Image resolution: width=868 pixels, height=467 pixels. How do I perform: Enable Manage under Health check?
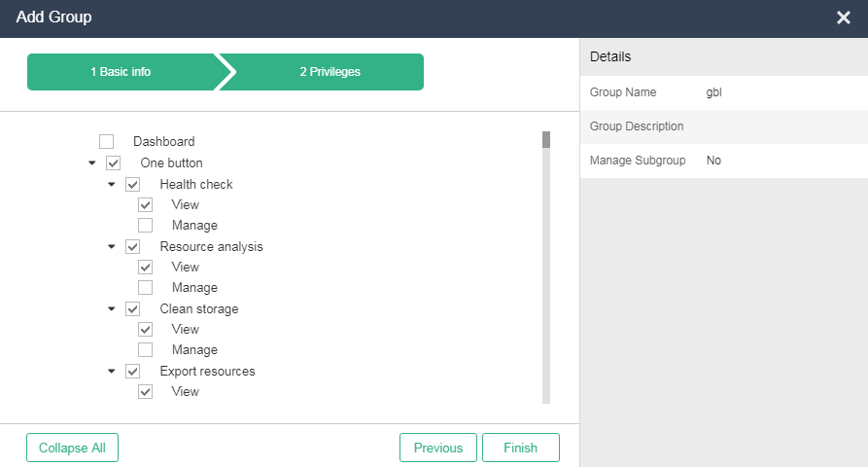click(x=145, y=226)
